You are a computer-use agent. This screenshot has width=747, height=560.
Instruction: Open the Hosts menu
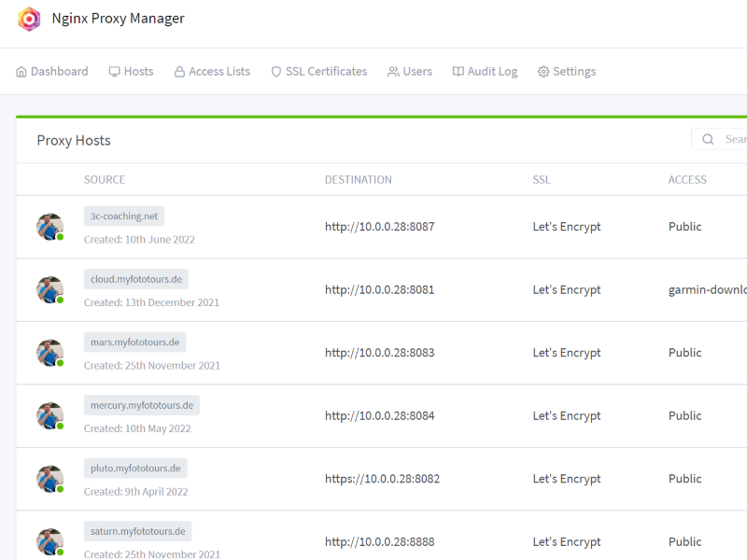click(x=131, y=72)
